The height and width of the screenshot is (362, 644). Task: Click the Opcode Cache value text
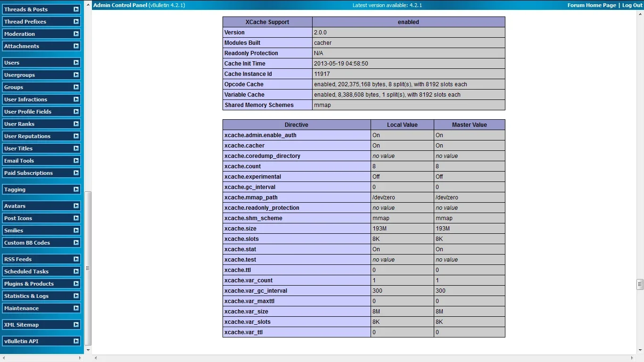coord(390,84)
